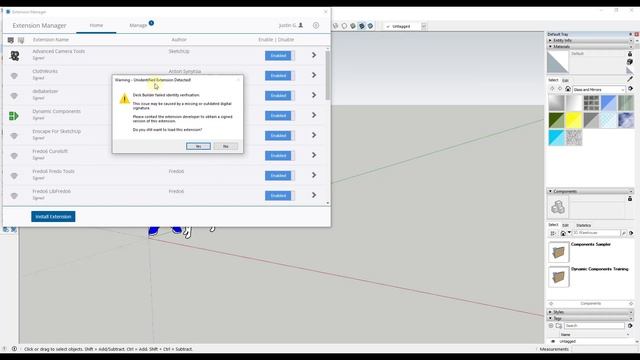Click the Install Extension button
Viewport: 640px width, 360px height.
[x=53, y=216]
